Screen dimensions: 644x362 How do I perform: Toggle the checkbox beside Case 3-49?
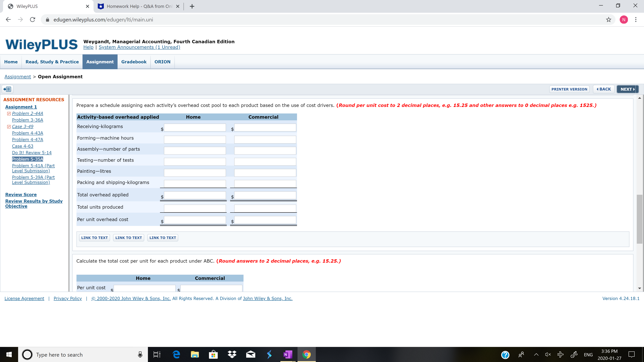click(9, 127)
